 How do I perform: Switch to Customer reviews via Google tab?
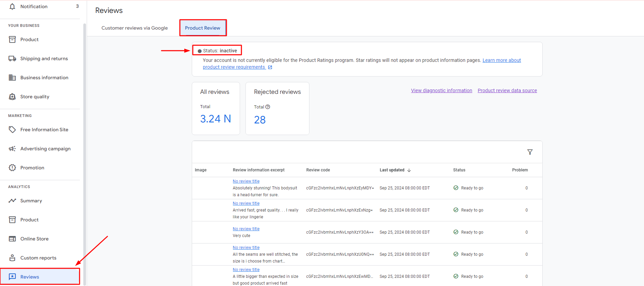click(135, 28)
